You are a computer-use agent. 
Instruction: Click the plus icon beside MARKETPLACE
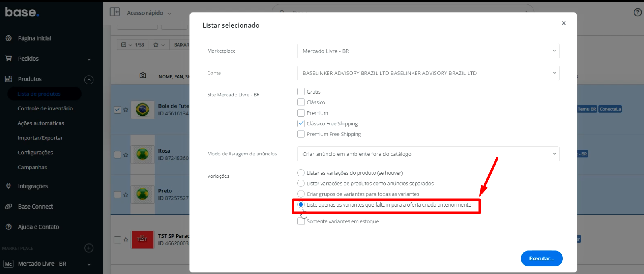pos(89,248)
